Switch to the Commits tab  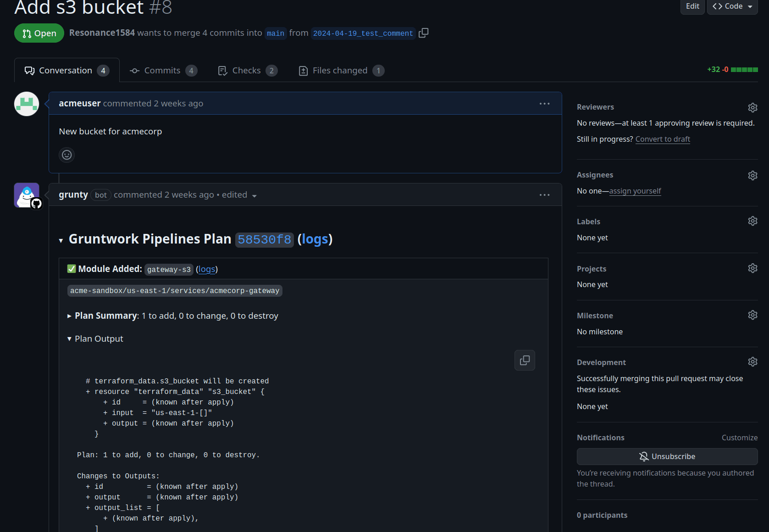pos(163,71)
